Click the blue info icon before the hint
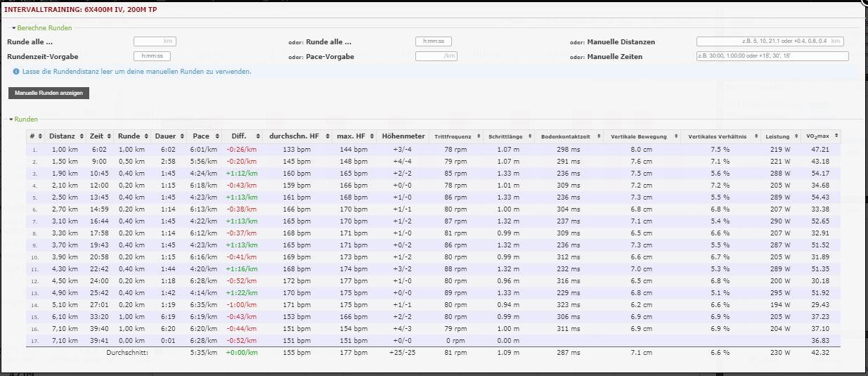 15,72
